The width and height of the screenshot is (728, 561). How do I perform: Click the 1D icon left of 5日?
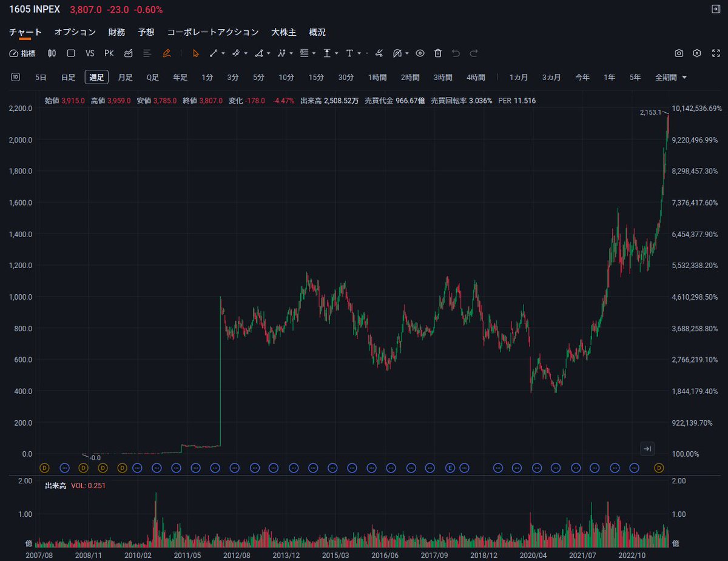click(16, 77)
